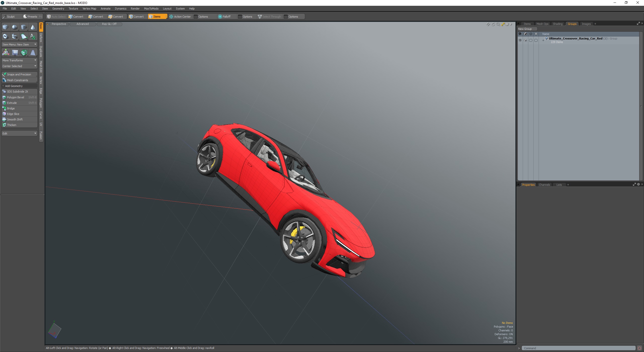Click the Properties panel gear icon
Image resolution: width=644 pixels, height=352 pixels.
click(638, 185)
